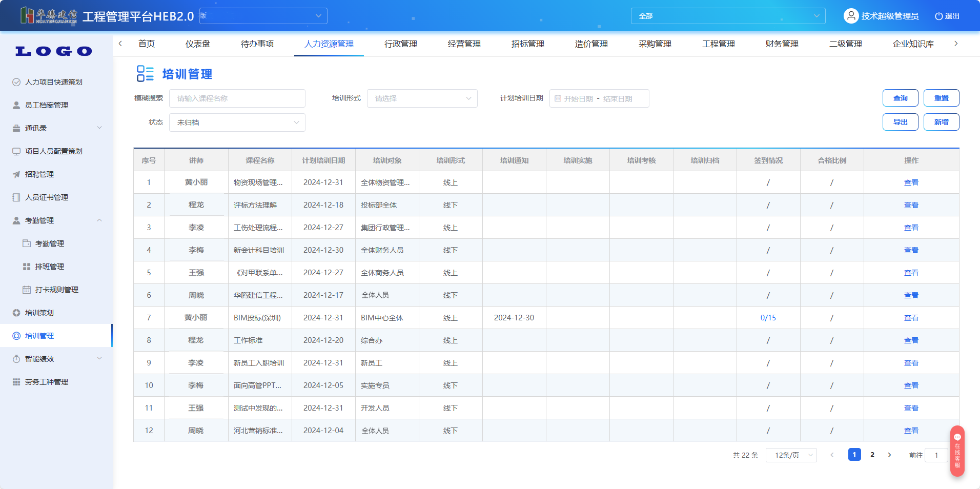Click the 培训管理 page title icon
The height and width of the screenshot is (489, 980).
point(145,74)
